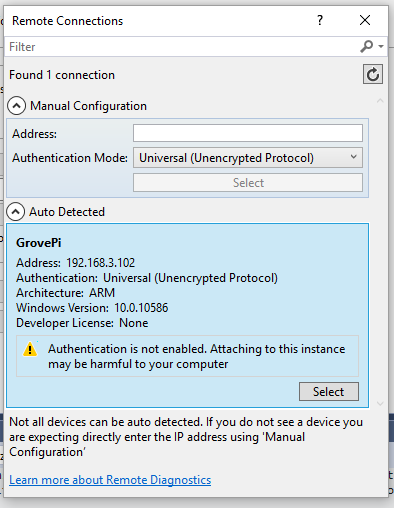Click the refresh connections icon
This screenshot has width=394, height=508.
pyautogui.click(x=373, y=74)
